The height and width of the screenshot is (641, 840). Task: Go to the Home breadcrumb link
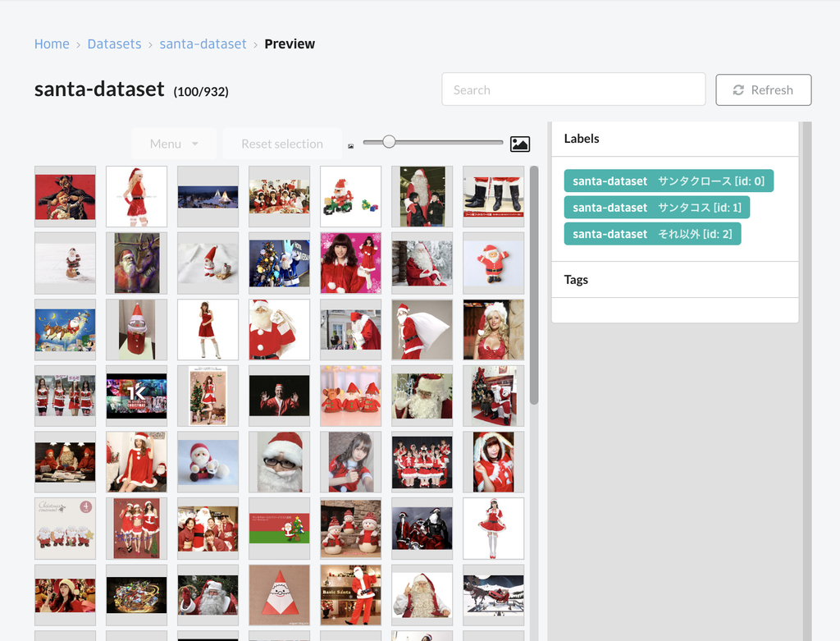[x=52, y=44]
